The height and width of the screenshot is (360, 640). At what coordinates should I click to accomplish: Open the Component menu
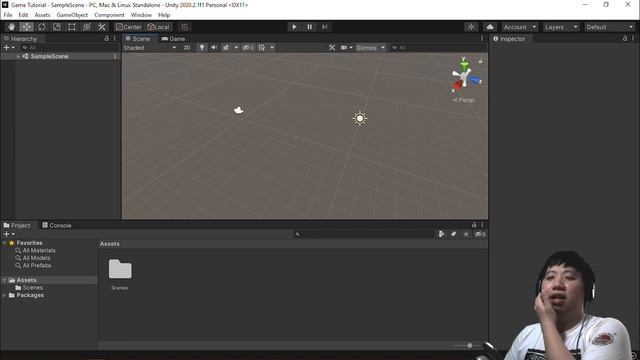109,15
